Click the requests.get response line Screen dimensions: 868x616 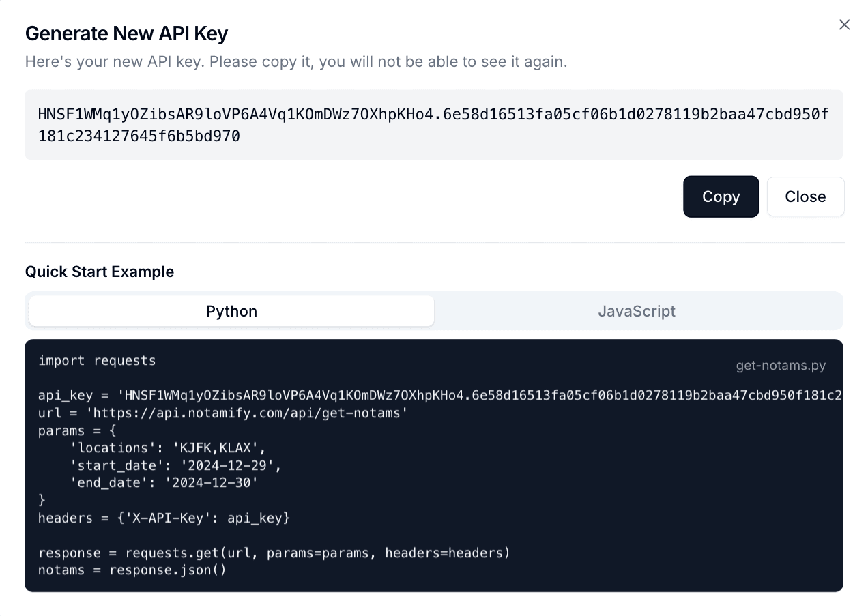273,553
